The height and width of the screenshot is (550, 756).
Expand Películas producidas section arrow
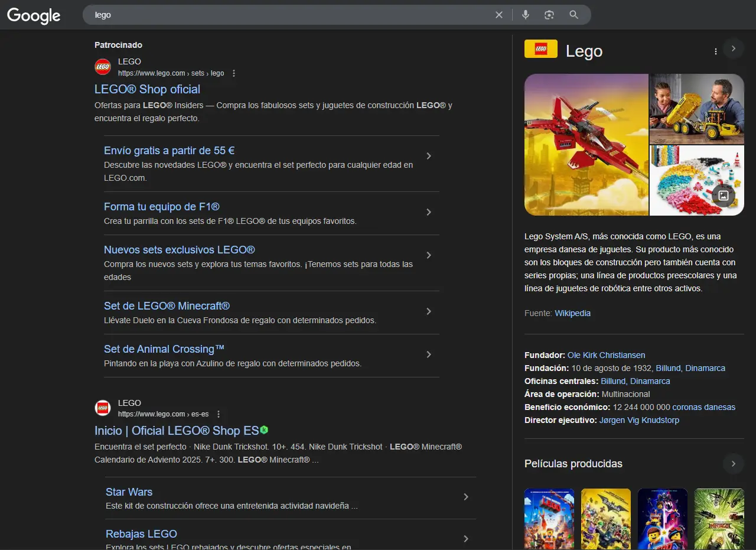click(734, 464)
